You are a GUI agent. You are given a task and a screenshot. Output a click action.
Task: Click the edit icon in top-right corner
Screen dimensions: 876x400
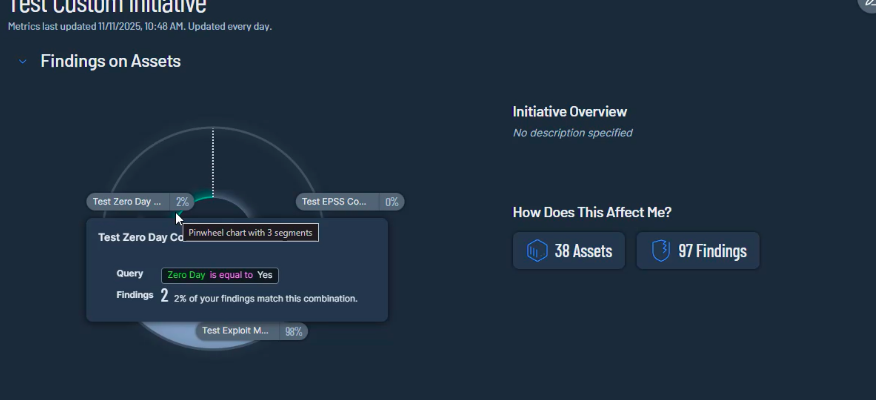pyautogui.click(x=868, y=4)
